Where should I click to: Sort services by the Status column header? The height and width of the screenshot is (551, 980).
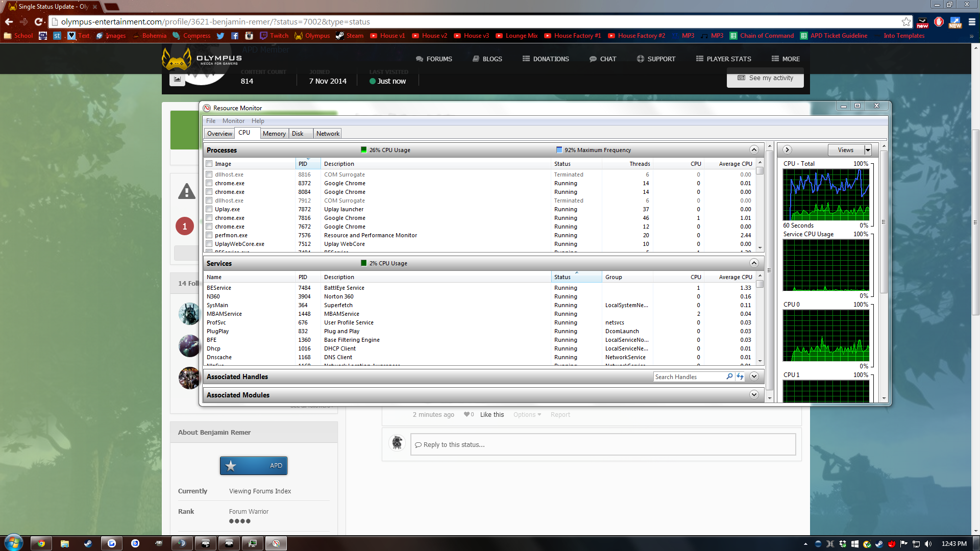576,277
